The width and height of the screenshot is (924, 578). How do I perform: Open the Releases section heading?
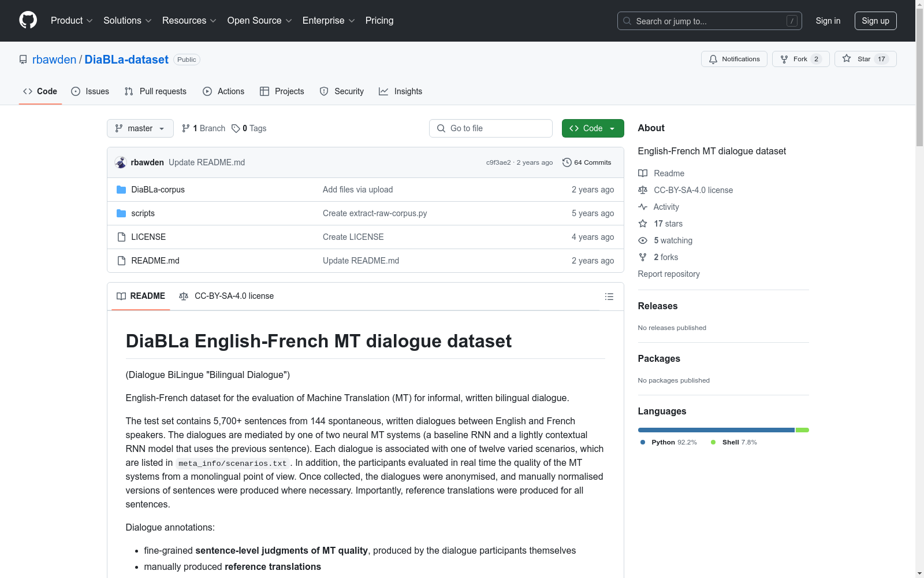click(x=658, y=306)
